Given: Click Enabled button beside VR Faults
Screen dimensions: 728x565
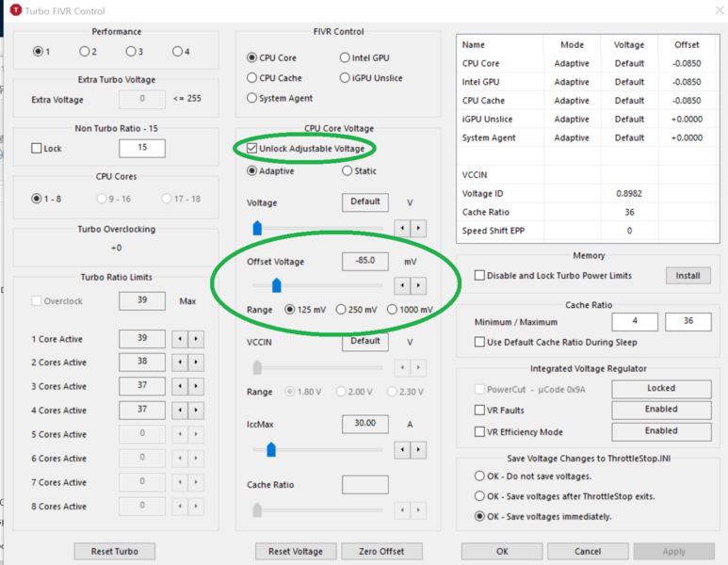Looking at the screenshot, I should 662,410.
